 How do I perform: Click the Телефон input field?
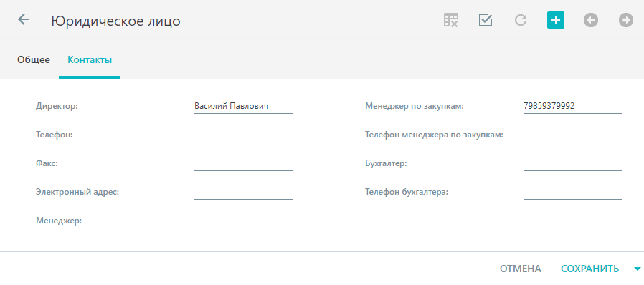(x=244, y=135)
